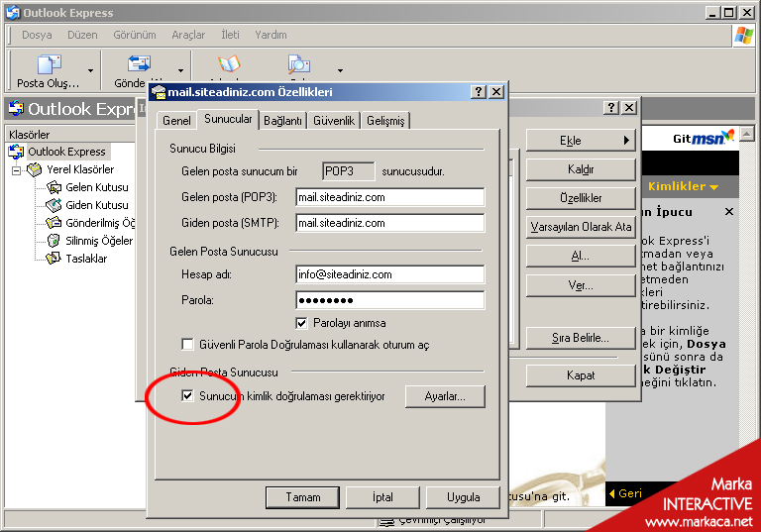Open the Silinmiş Öğeler folder
The image size is (761, 532).
click(x=99, y=241)
